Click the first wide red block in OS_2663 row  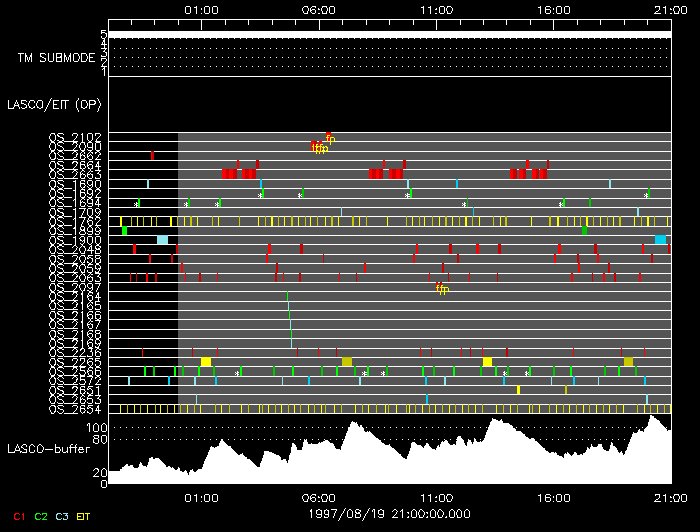[x=229, y=174]
